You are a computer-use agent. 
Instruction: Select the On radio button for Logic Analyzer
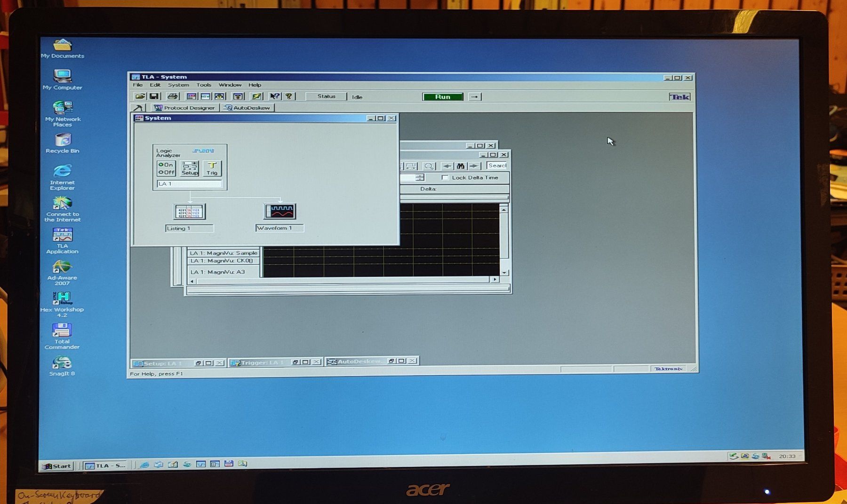[x=166, y=165]
